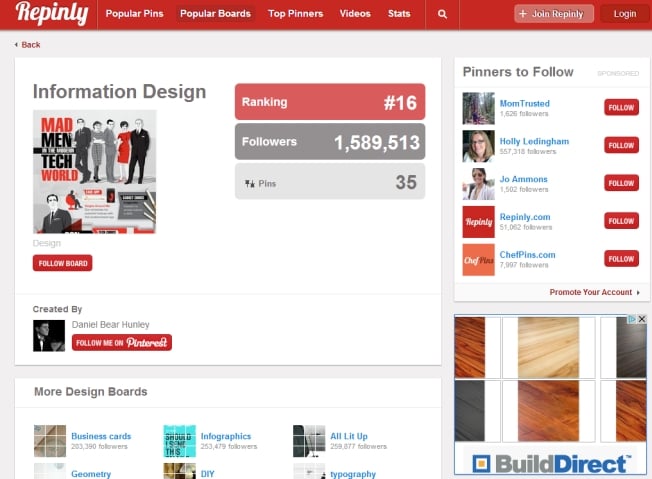Image resolution: width=652 pixels, height=479 pixels.
Task: Close the BuildDirect ad with the X
Action: [x=642, y=319]
